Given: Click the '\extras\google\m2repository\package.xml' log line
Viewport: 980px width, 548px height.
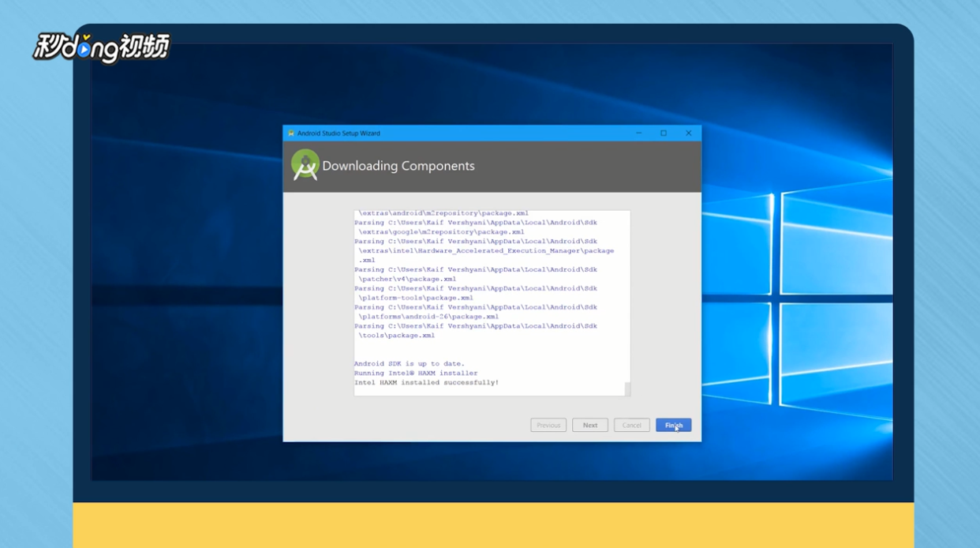Looking at the screenshot, I should tap(441, 232).
